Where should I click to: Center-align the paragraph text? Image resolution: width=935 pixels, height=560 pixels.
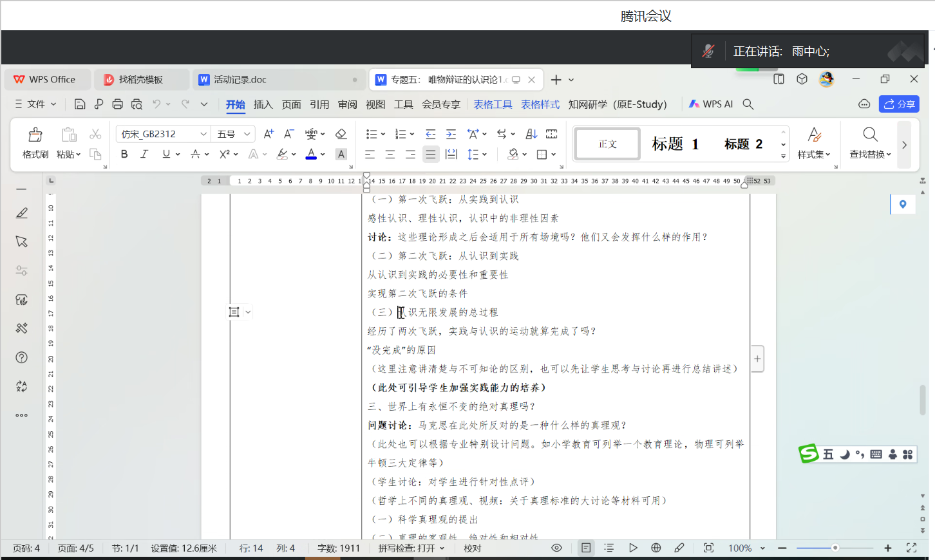tap(390, 154)
